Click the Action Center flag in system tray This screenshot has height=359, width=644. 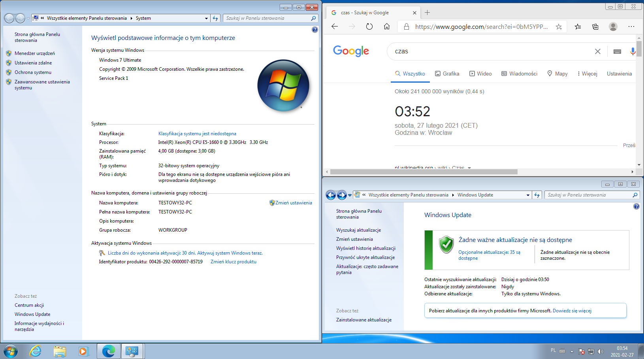coord(581,351)
